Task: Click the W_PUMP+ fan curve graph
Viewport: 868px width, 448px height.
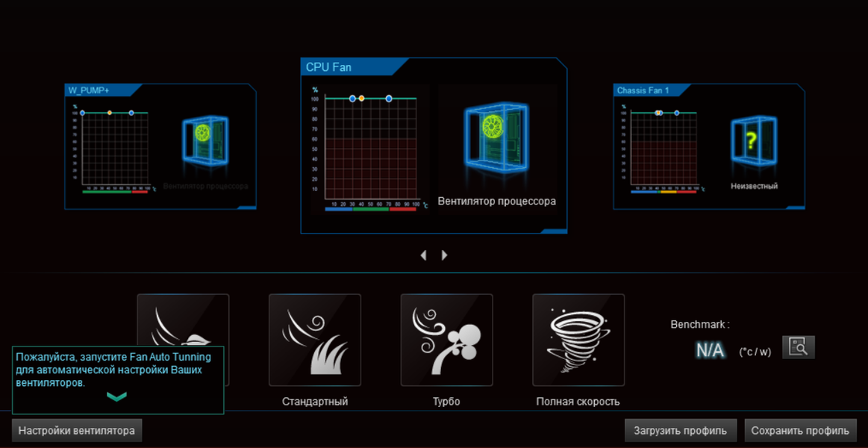Action: (114, 149)
